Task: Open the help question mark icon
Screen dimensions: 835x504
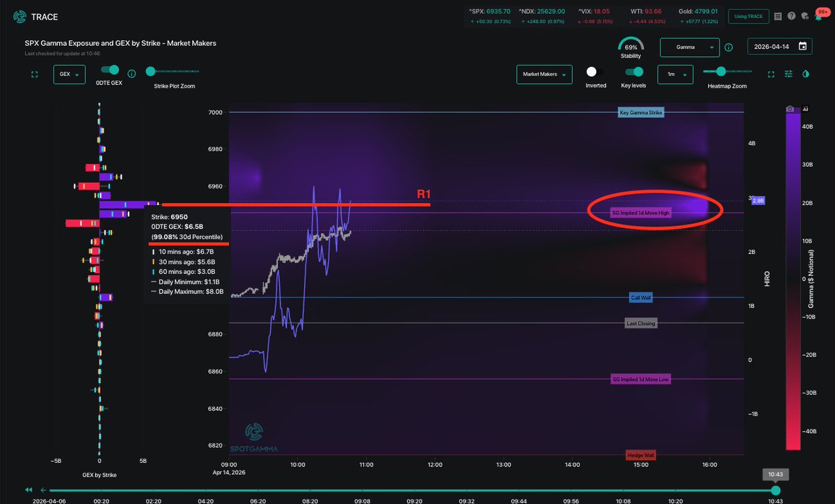Action: click(x=792, y=16)
